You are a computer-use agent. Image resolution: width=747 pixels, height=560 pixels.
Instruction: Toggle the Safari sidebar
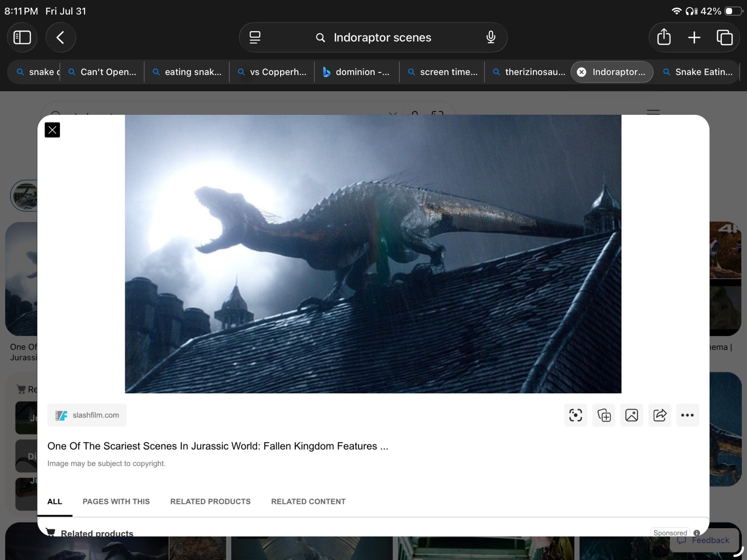tap(22, 37)
